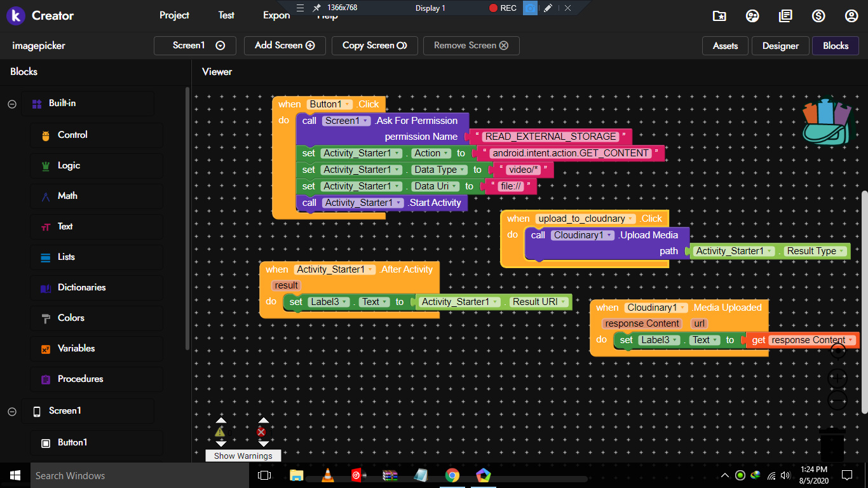Zoom in with the plus circle
The width and height of the screenshot is (868, 488).
click(x=837, y=378)
